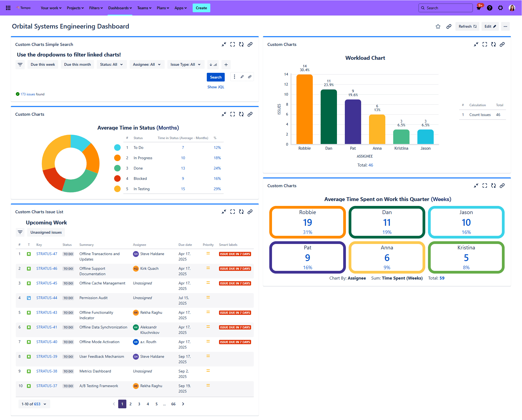Open notifications bell with 9+ badge
This screenshot has height=420, width=522.
(x=479, y=8)
